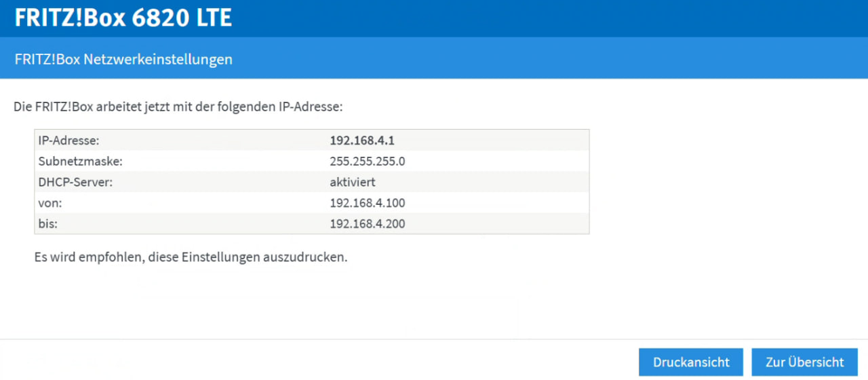The image size is (868, 380).
Task: Click the bis: range end label
Action: tap(49, 223)
